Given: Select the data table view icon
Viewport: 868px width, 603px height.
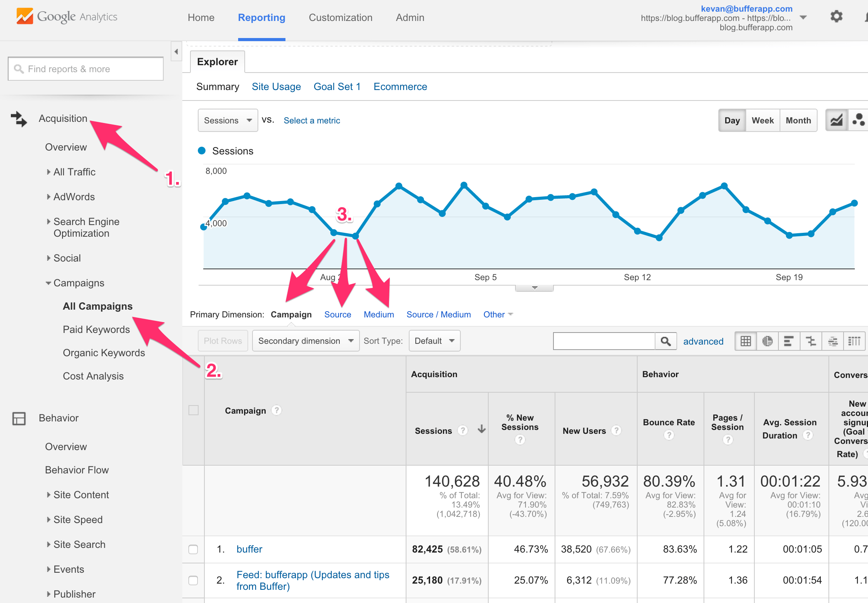Looking at the screenshot, I should 745,341.
